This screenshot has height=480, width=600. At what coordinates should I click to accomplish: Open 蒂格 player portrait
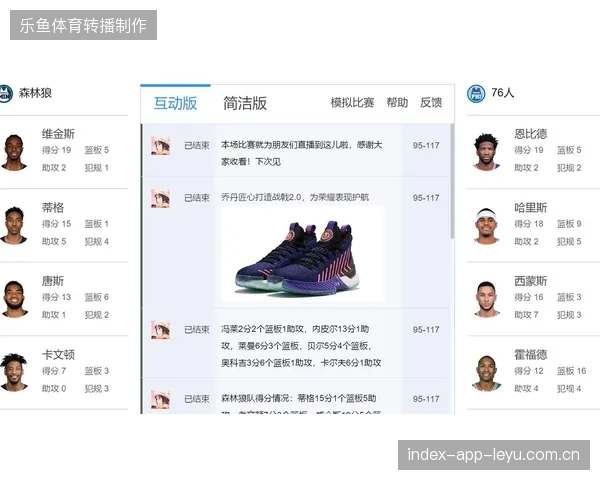point(14,225)
